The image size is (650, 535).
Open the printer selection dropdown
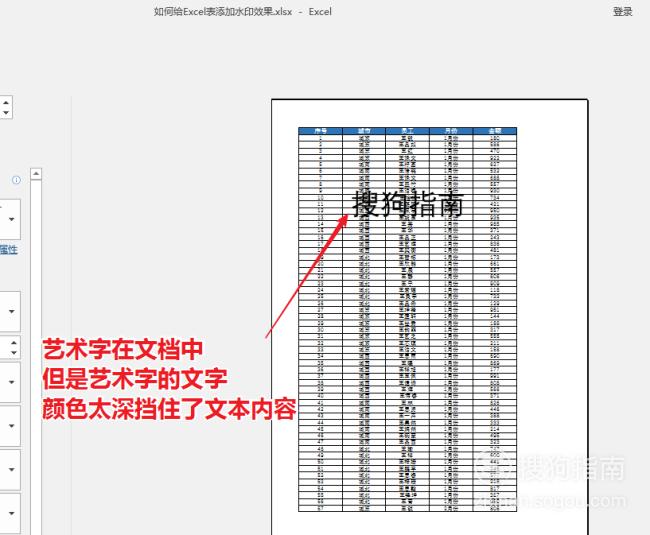[10, 219]
